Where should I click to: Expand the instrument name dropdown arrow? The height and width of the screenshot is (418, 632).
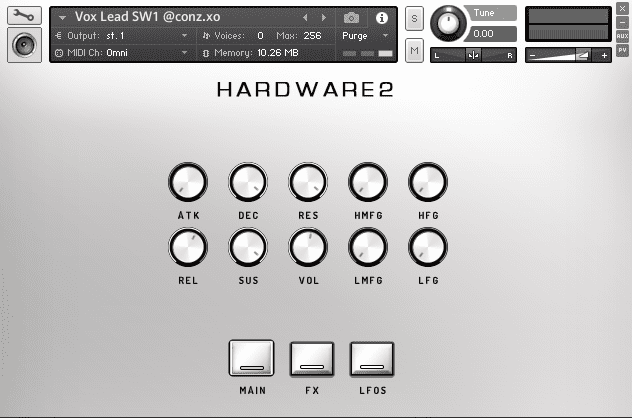point(62,18)
